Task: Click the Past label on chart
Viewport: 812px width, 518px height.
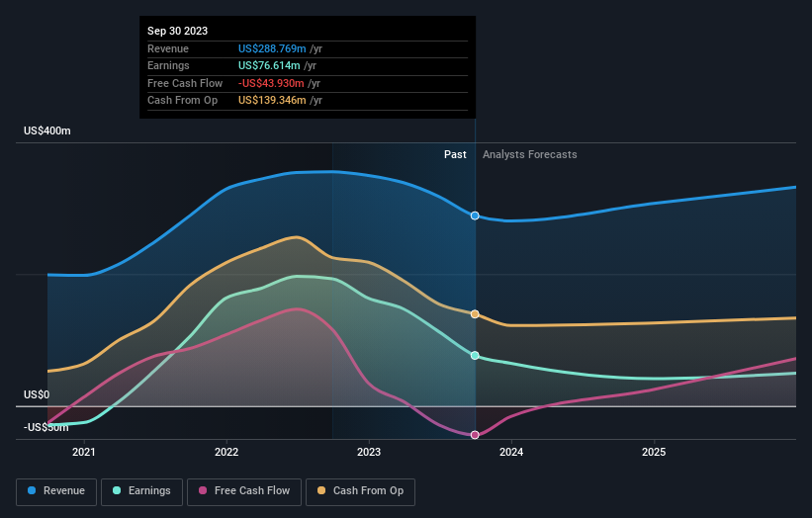Action: pos(455,155)
